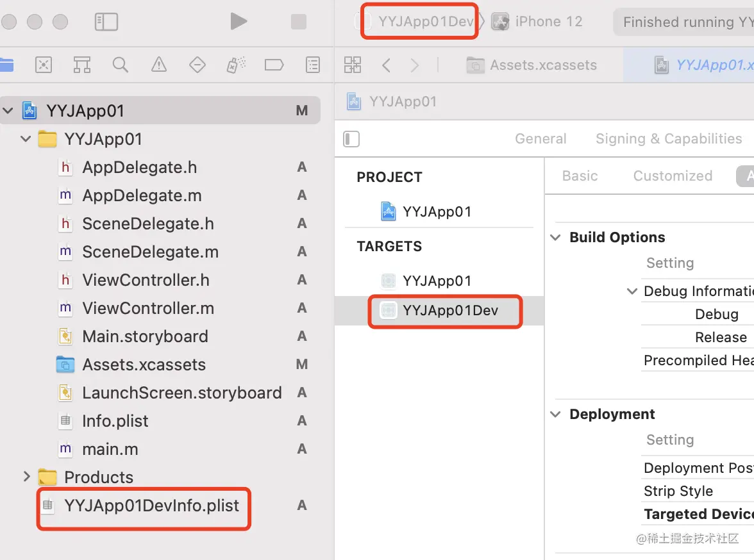Image resolution: width=754 pixels, height=560 pixels.
Task: Select YYJApp01DevInfo.plist in navigator
Action: 151,506
